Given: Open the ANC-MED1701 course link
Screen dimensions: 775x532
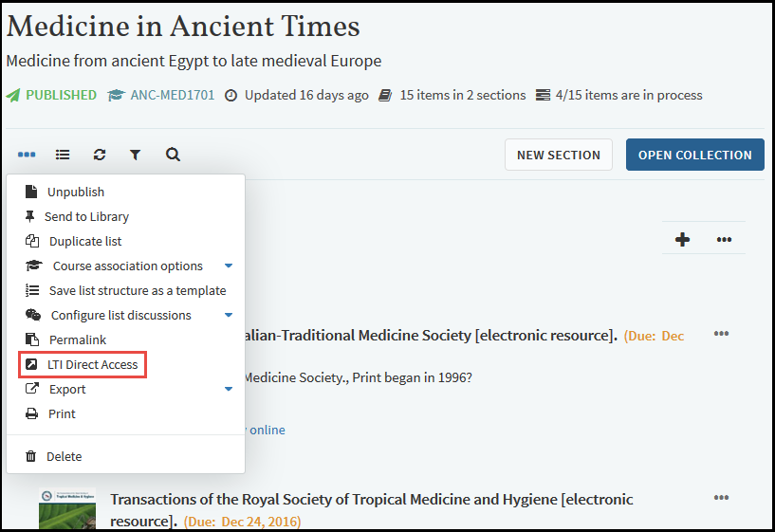Looking at the screenshot, I should [172, 96].
